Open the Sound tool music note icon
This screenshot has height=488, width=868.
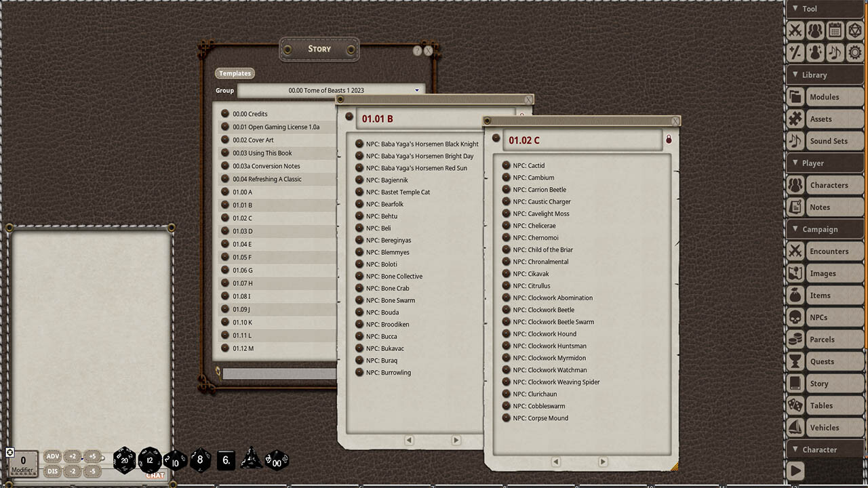pos(835,52)
